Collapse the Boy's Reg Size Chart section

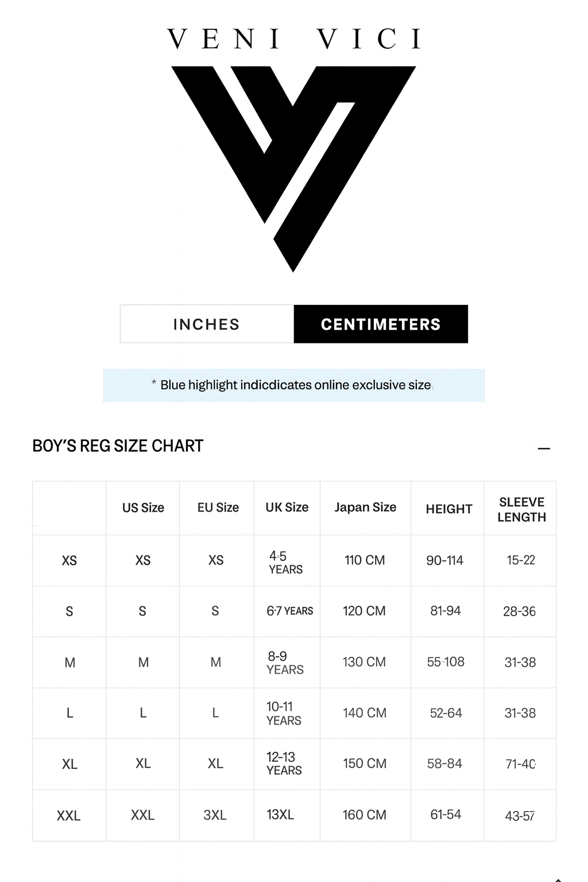pos(544,448)
